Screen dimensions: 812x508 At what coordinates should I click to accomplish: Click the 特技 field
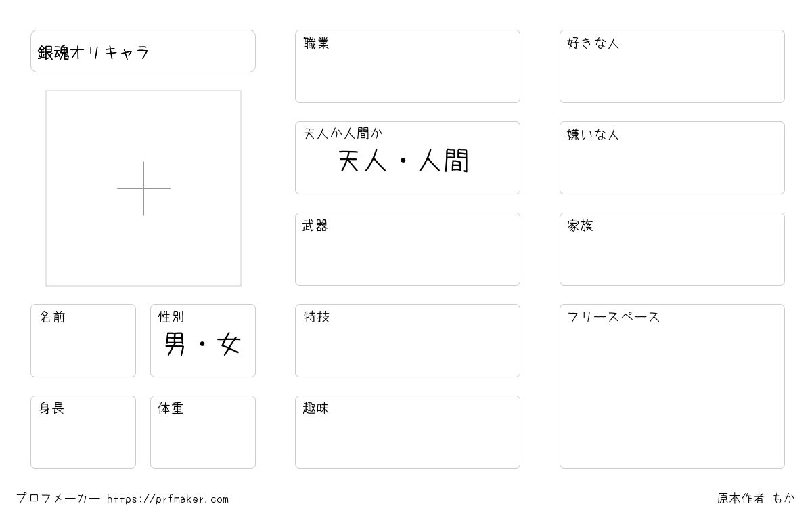[407, 341]
